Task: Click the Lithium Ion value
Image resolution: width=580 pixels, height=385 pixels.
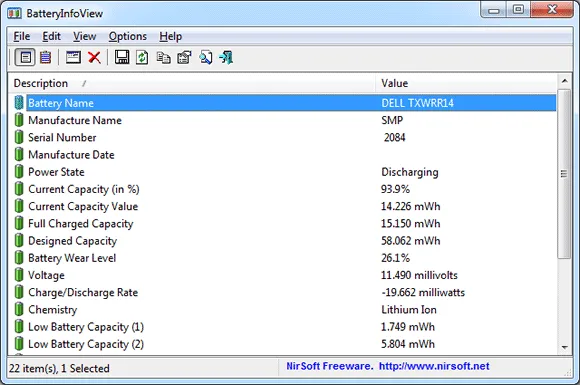Action: click(409, 310)
